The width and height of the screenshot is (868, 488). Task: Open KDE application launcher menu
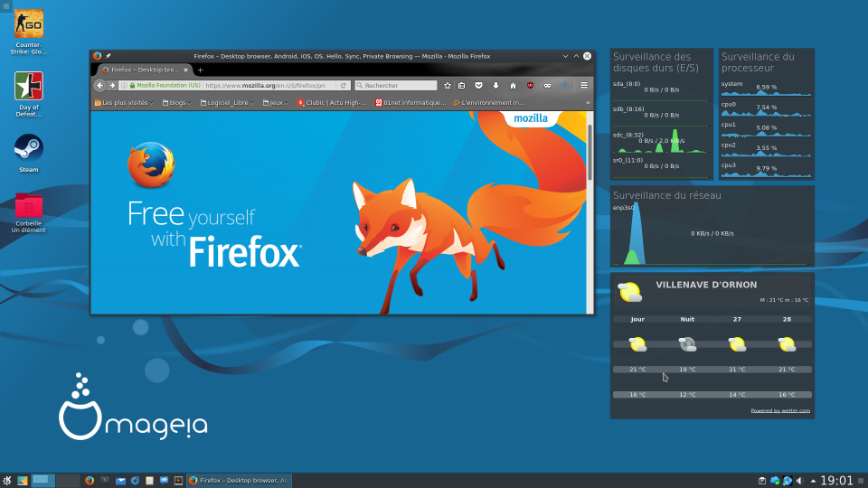coord(6,480)
